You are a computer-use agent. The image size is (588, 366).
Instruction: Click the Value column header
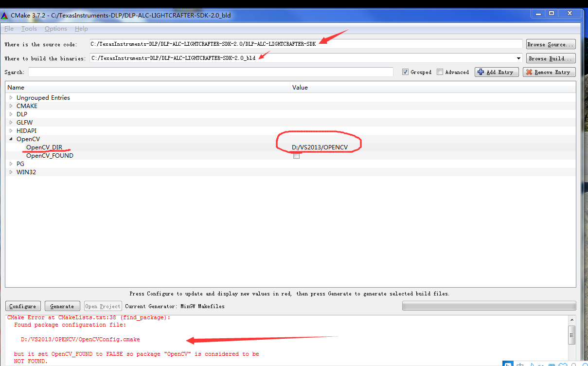pos(433,88)
